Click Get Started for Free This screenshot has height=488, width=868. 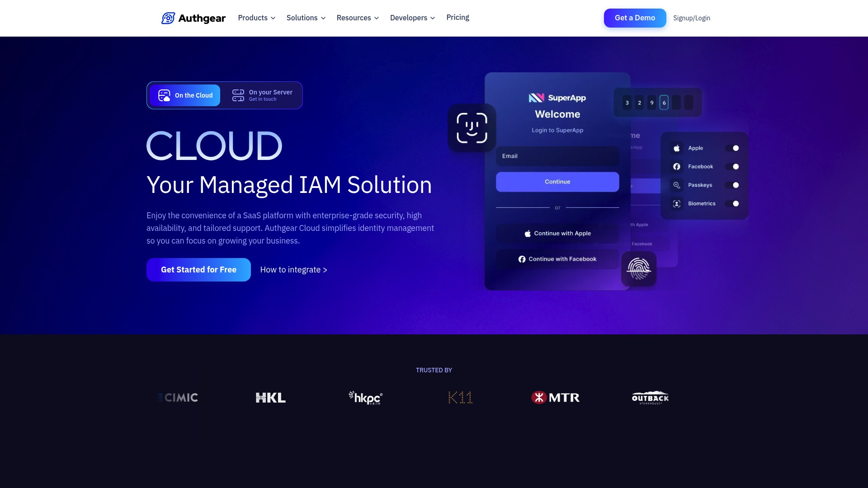pos(198,270)
